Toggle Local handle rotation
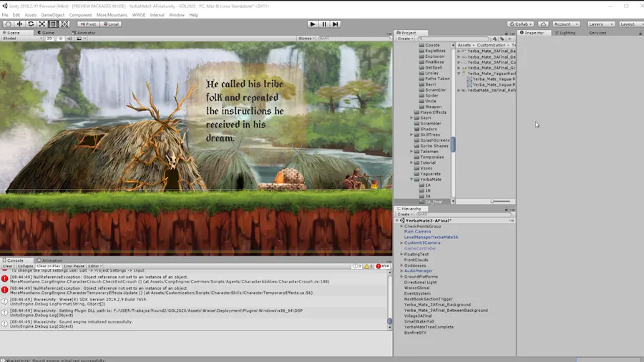Screen dimensions: 644x362 (111, 24)
